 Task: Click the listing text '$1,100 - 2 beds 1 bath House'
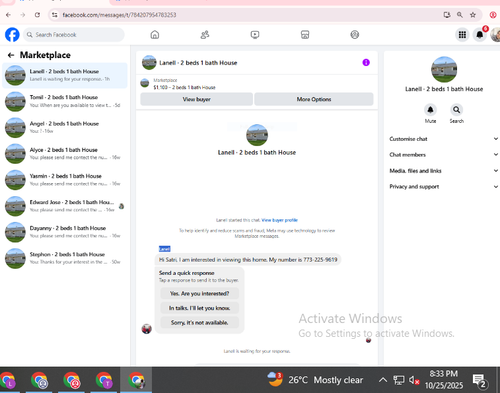[184, 87]
